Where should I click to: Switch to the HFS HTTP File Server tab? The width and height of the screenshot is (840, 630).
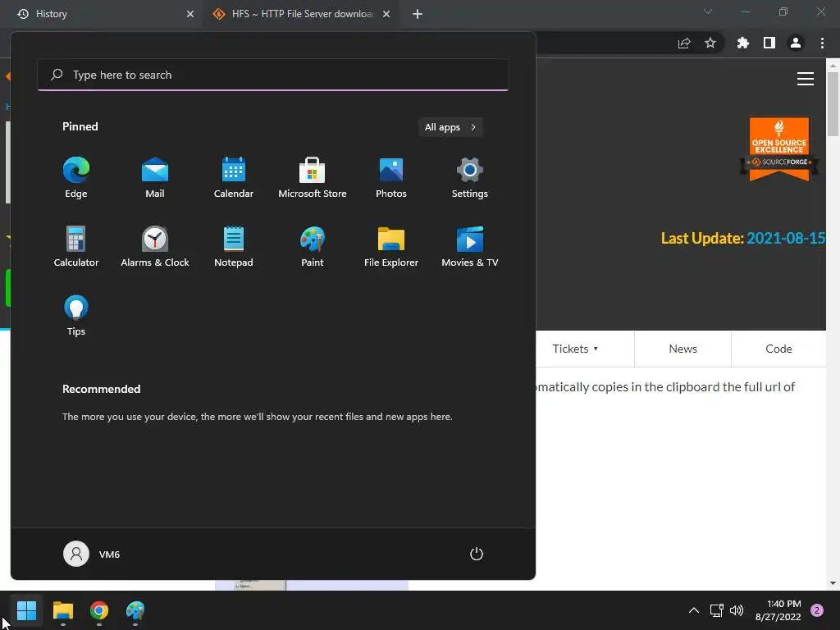(x=300, y=14)
